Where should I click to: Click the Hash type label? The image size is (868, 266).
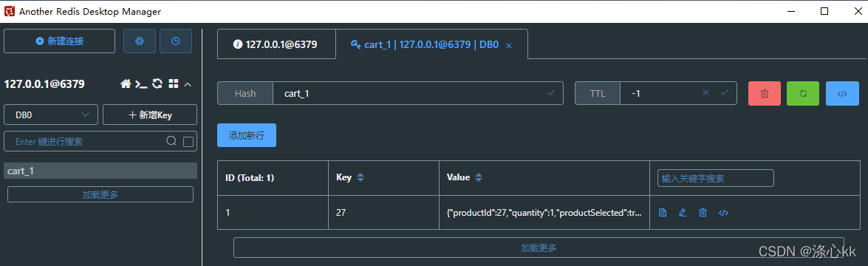(245, 93)
